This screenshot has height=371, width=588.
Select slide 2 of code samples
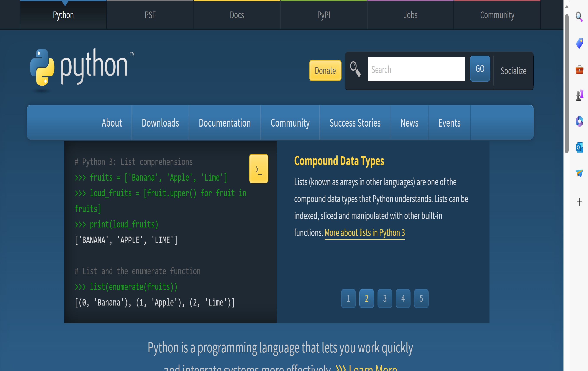point(366,298)
